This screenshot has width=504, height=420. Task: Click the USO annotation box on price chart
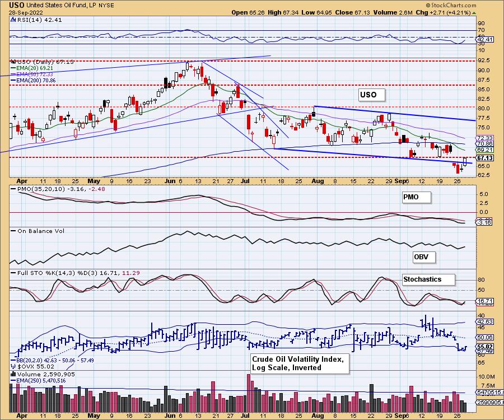point(372,95)
